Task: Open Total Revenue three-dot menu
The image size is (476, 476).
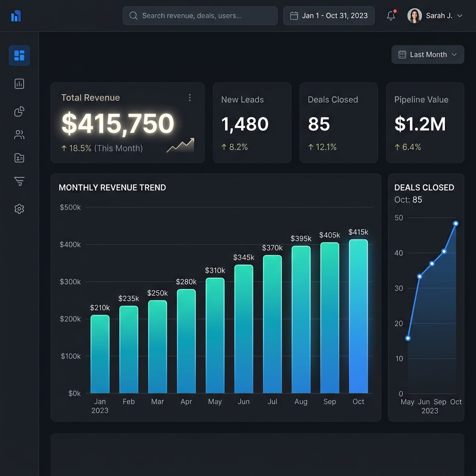Action: [190, 98]
